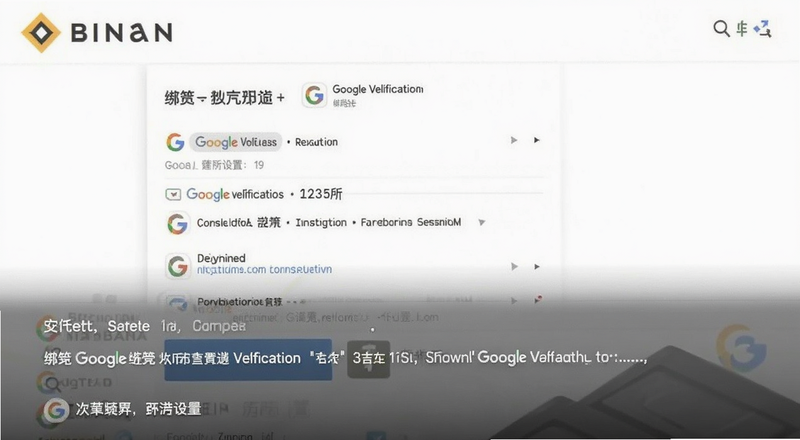Click the Iınstigtion text
This screenshot has height=440, width=800.
point(321,223)
